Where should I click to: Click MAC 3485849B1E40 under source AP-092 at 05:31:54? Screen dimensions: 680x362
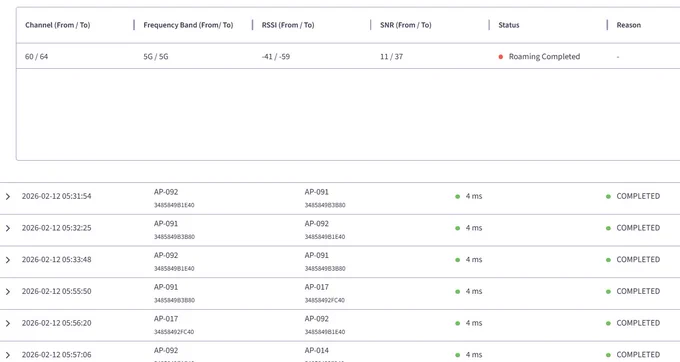(x=174, y=205)
